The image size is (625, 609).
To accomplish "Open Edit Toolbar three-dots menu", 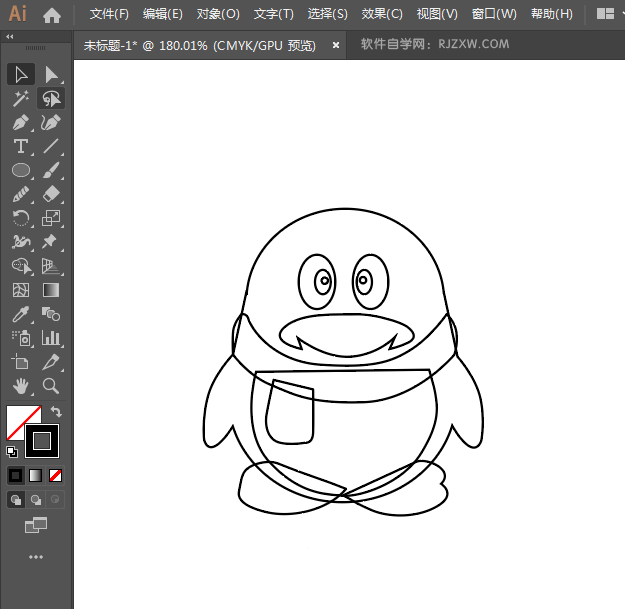I will [x=36, y=556].
